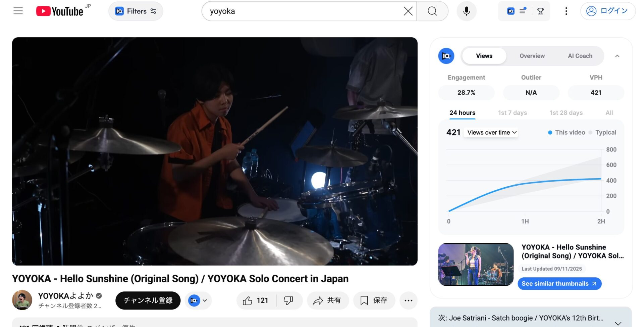Click the ログイン sign-in button
644x327 pixels.
(x=608, y=11)
